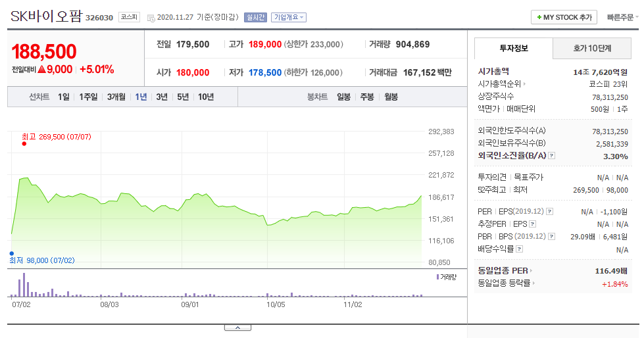The width and height of the screenshot is (644, 338).
Task: Show the 월봉 candle chart
Action: [x=391, y=97]
